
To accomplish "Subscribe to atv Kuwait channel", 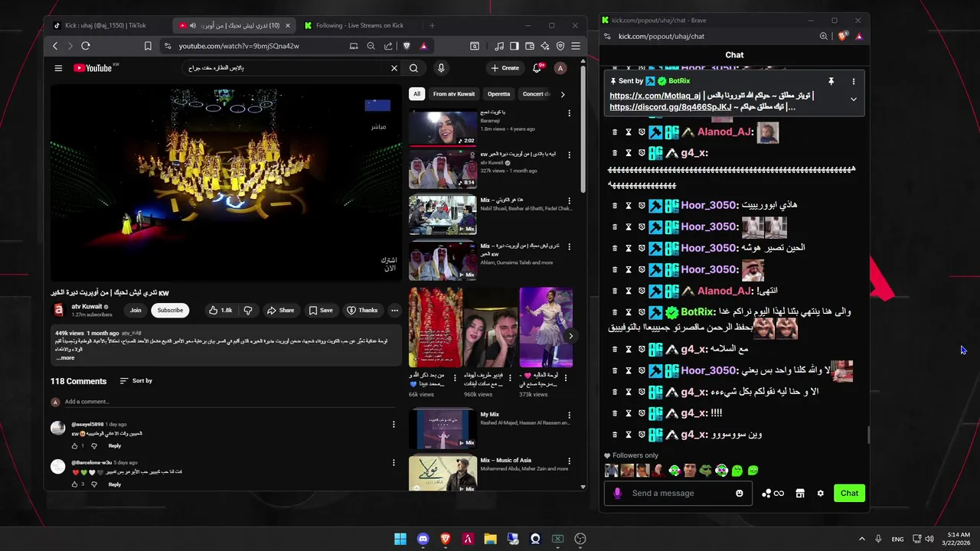I will pyautogui.click(x=170, y=310).
